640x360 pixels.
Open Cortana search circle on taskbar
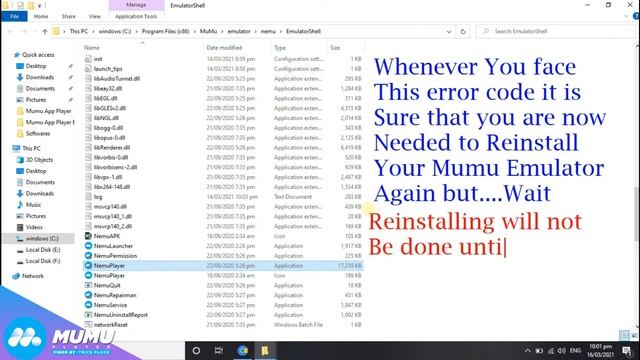click(196, 351)
